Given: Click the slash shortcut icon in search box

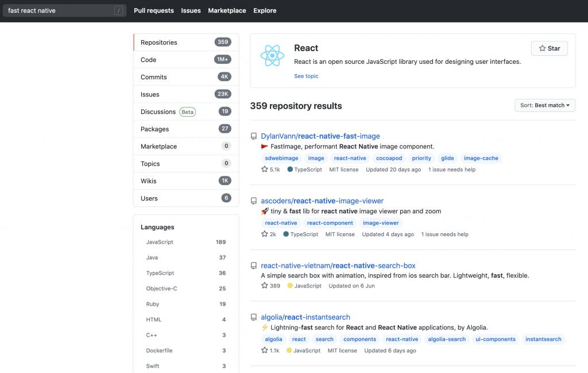Looking at the screenshot, I should click(x=118, y=10).
